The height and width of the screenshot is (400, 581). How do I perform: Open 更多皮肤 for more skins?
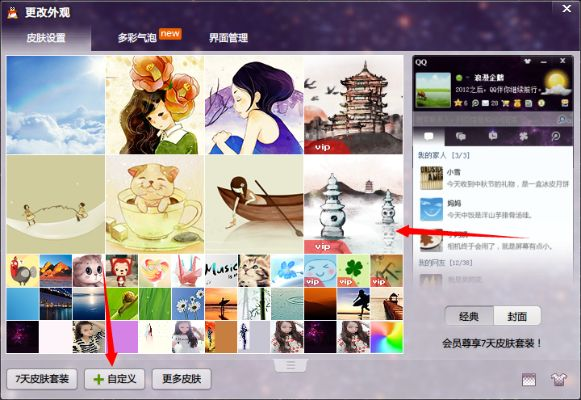click(x=182, y=379)
